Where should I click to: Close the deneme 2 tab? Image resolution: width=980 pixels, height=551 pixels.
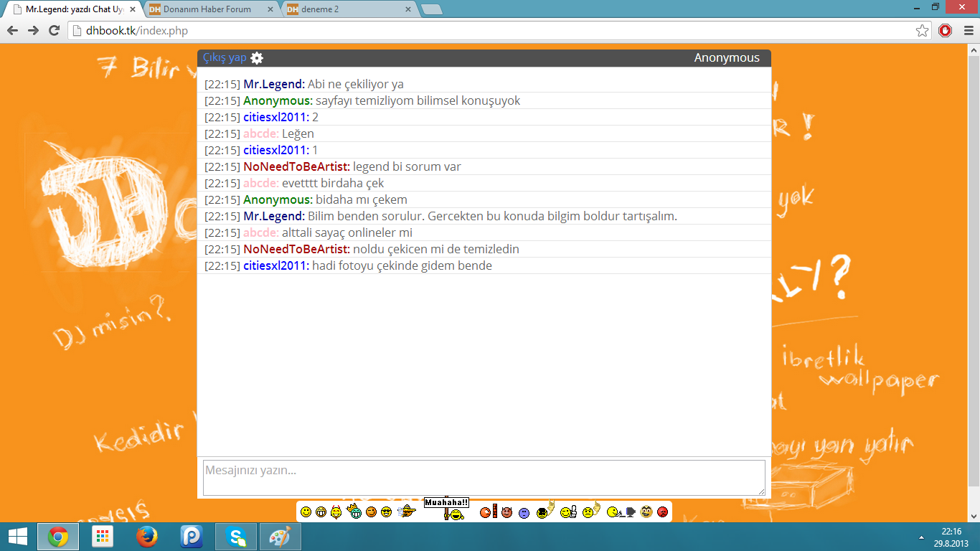407,9
